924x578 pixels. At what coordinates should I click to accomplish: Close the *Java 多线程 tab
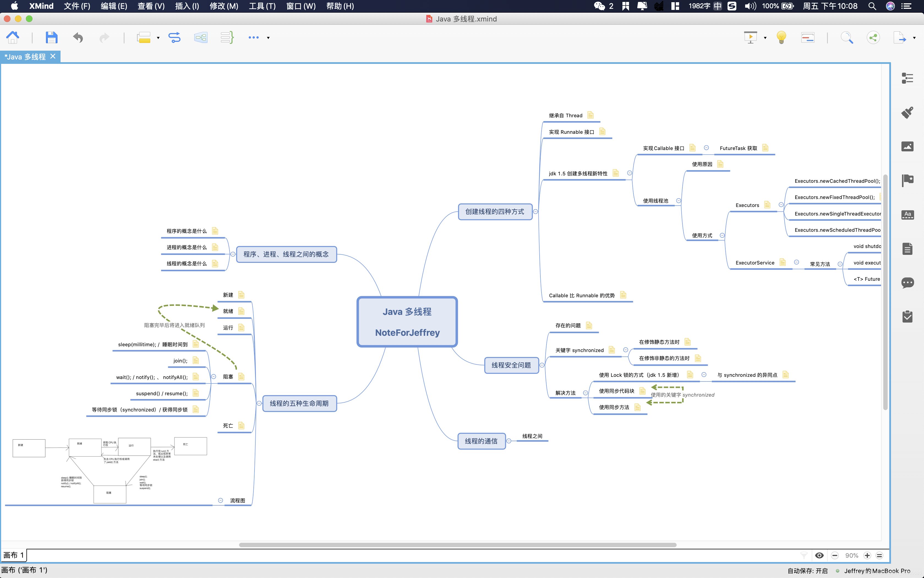point(53,57)
